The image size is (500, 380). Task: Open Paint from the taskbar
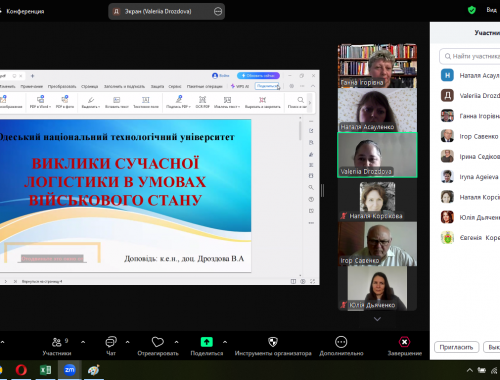click(x=94, y=370)
